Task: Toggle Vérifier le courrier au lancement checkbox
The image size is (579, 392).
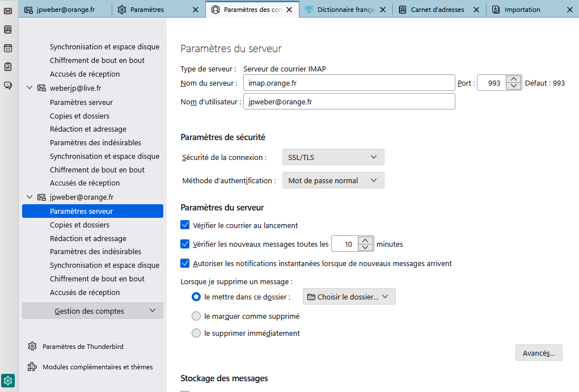Action: (185, 225)
